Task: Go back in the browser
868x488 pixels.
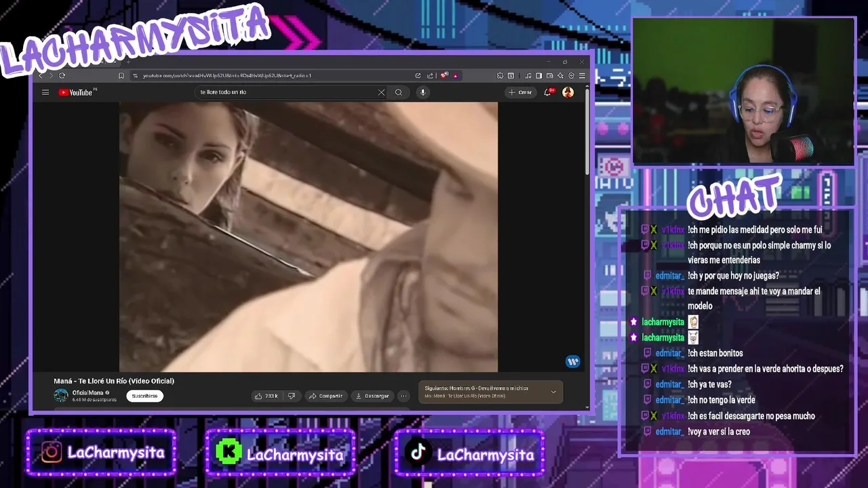Action: tap(40, 75)
